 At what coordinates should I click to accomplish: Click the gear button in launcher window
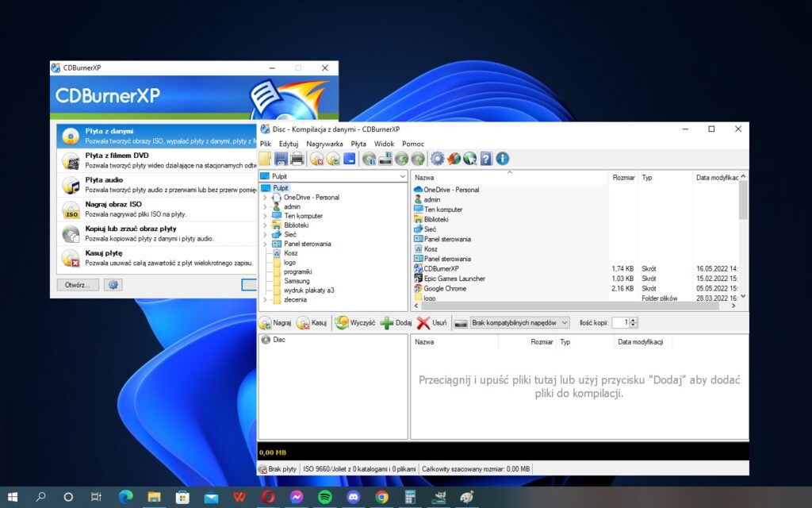[113, 285]
